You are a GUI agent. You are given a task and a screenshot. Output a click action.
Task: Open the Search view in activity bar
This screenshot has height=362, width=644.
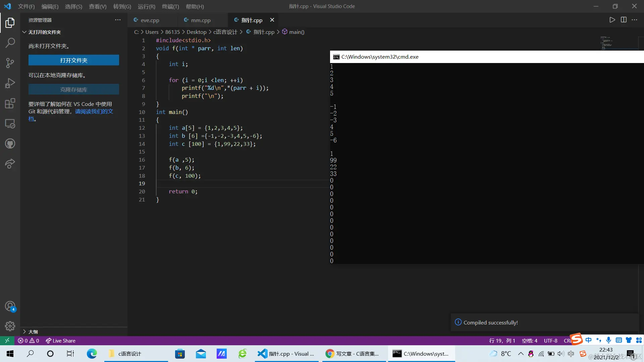coord(10,43)
